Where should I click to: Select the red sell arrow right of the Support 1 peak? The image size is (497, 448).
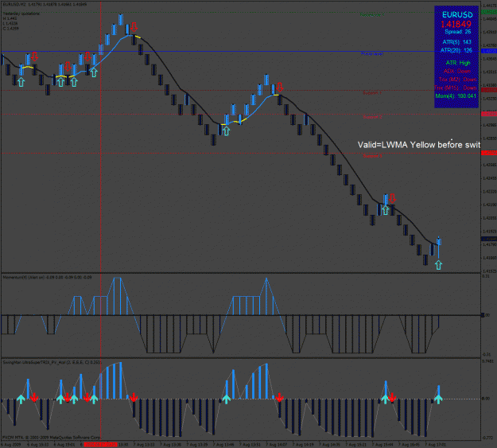click(280, 87)
